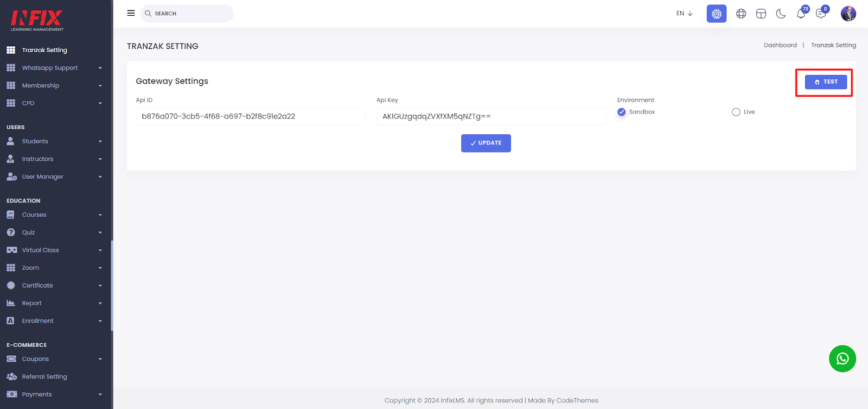Viewport: 868px width, 409px height.
Task: Click the Update button
Action: (x=486, y=143)
